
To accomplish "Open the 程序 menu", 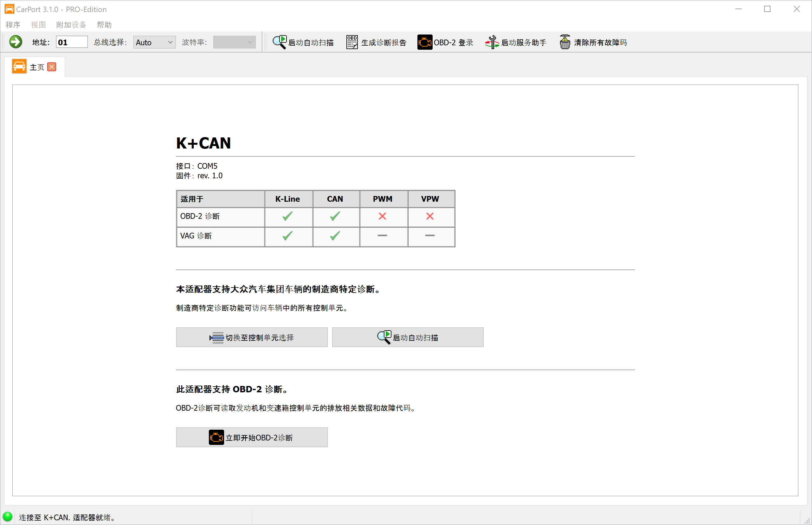I will point(13,25).
